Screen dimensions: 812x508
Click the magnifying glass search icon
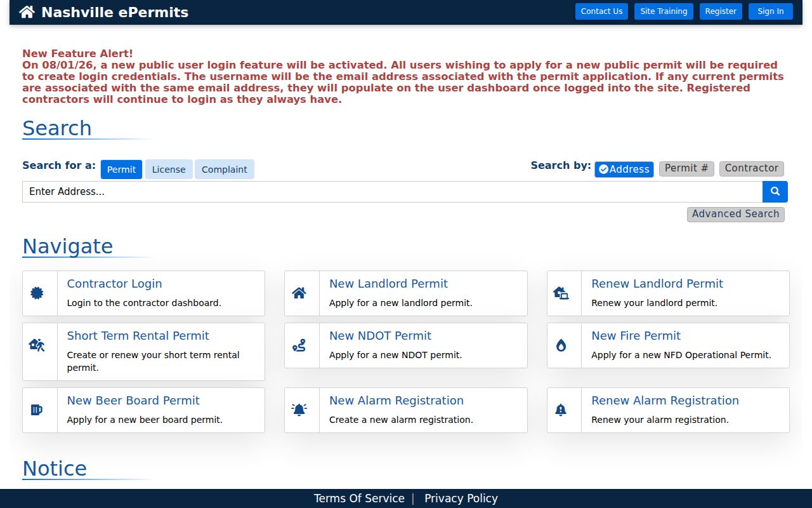[775, 191]
